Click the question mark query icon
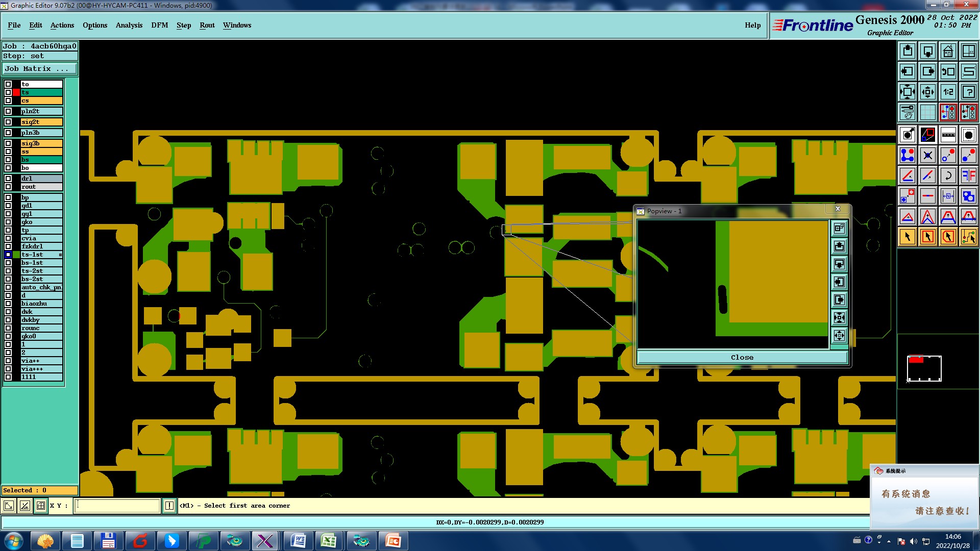980x551 pixels. click(x=968, y=92)
